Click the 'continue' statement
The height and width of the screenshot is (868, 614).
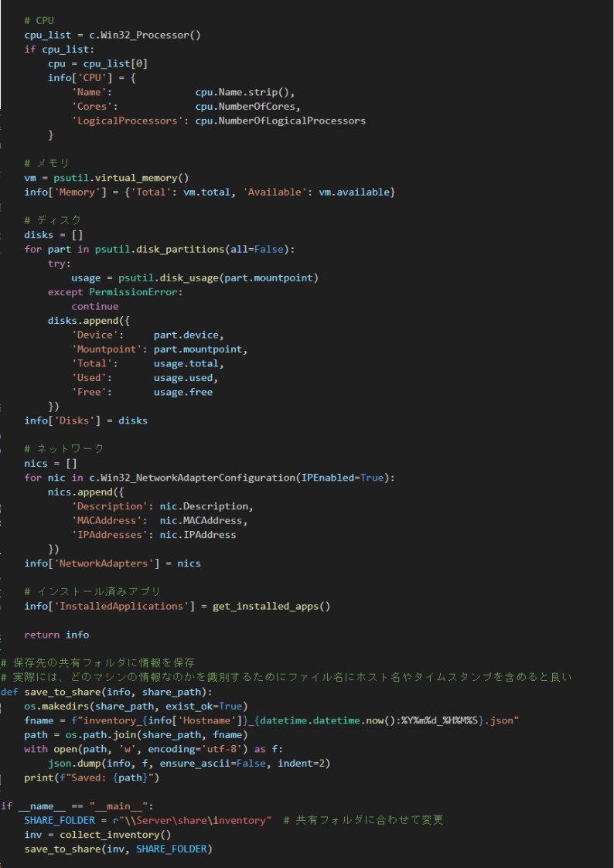pos(94,306)
